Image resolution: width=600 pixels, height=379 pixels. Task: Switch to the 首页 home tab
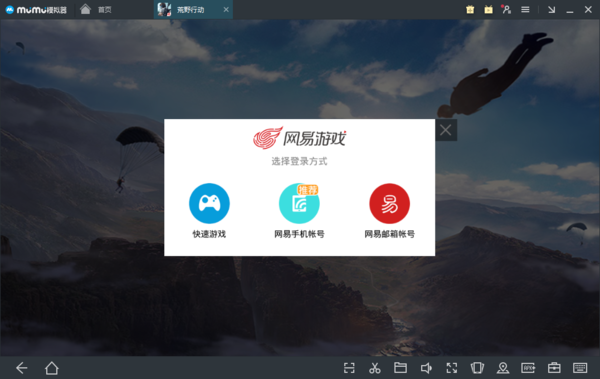(x=96, y=9)
